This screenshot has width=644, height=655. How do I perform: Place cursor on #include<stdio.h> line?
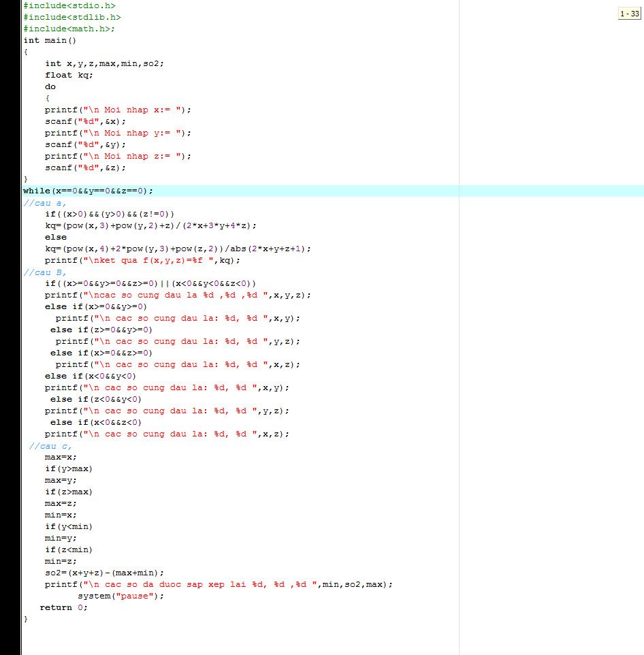pos(69,6)
